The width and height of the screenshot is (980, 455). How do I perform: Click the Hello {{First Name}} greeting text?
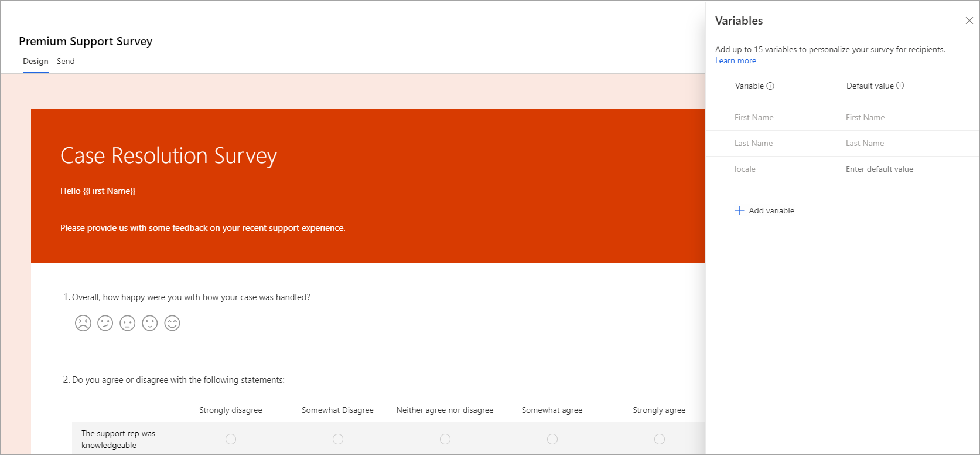pos(98,191)
